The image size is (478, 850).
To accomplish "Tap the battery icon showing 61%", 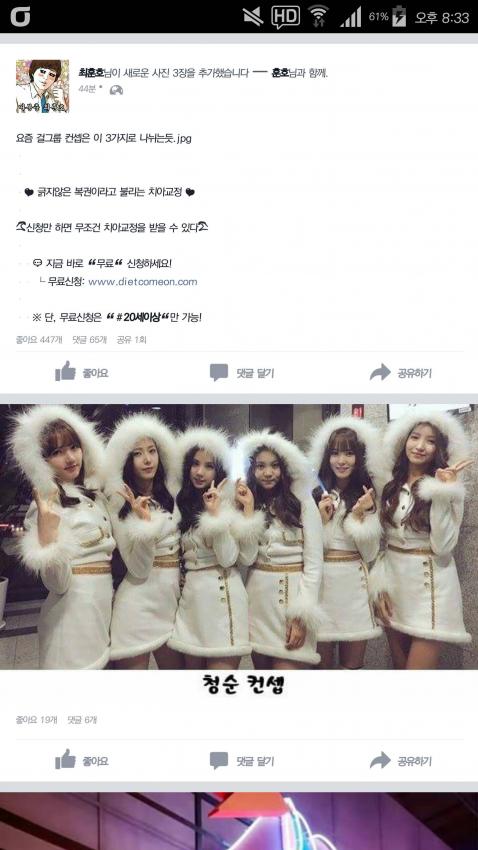I will (x=399, y=17).
